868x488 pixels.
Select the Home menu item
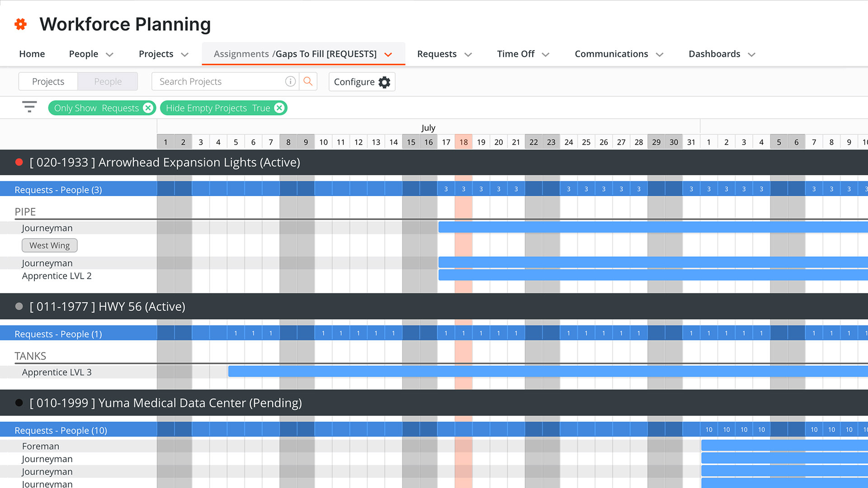pyautogui.click(x=32, y=54)
